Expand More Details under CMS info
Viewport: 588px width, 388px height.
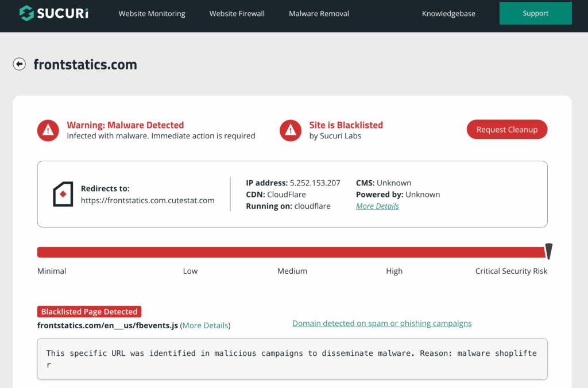click(377, 206)
